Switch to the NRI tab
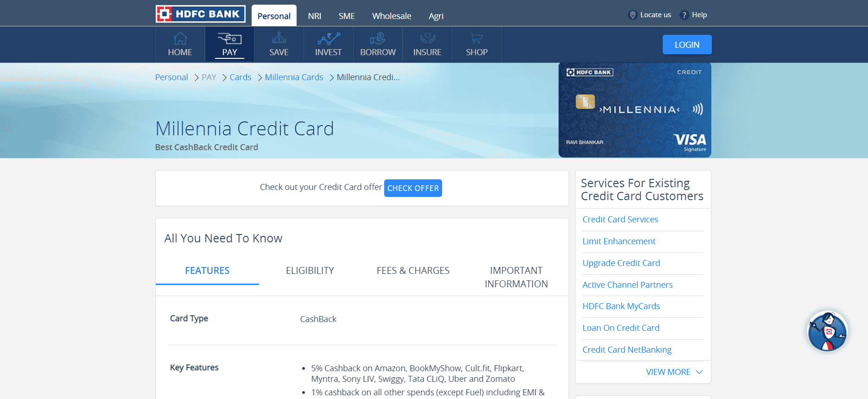 pyautogui.click(x=315, y=16)
